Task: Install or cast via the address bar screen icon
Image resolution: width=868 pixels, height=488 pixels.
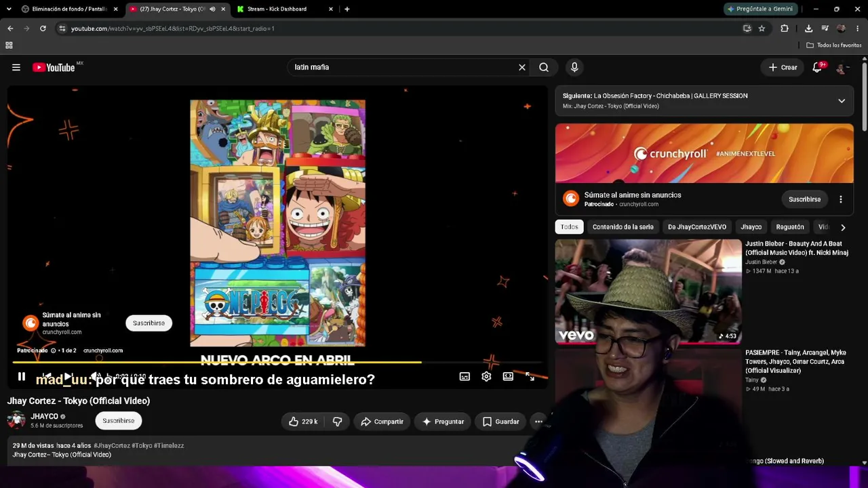Action: point(747,28)
